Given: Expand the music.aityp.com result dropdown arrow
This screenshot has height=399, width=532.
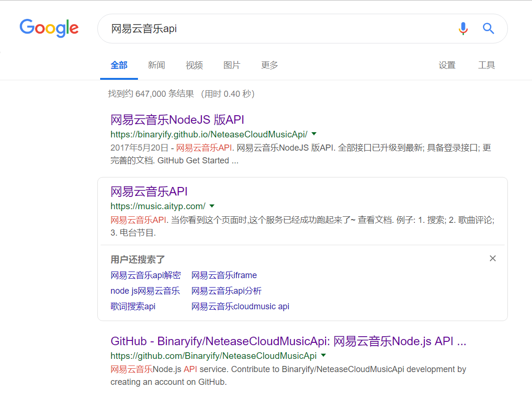Looking at the screenshot, I should click(x=212, y=206).
